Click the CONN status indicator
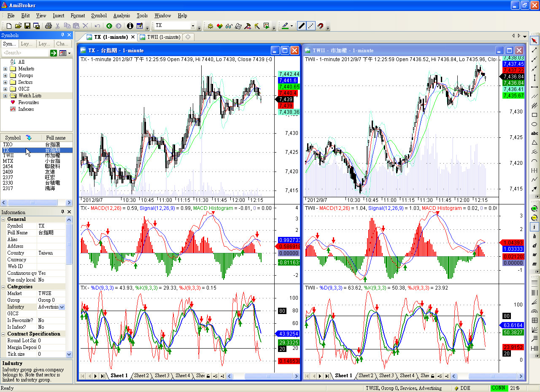The width and height of the screenshot is (540, 392). click(498, 388)
